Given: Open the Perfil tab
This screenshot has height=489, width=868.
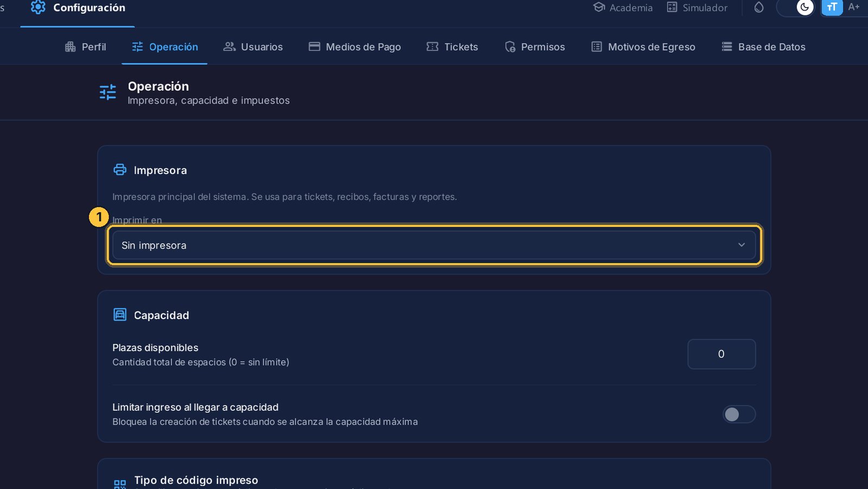Looking at the screenshot, I should (x=86, y=47).
